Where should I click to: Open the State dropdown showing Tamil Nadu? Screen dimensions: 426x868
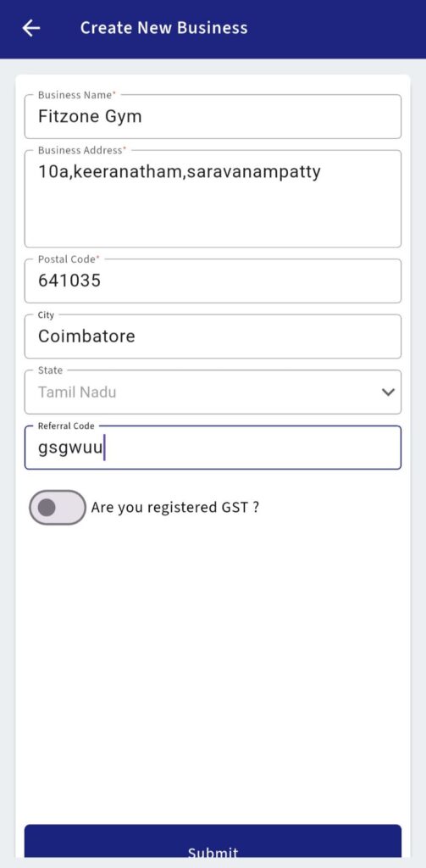[x=213, y=392]
